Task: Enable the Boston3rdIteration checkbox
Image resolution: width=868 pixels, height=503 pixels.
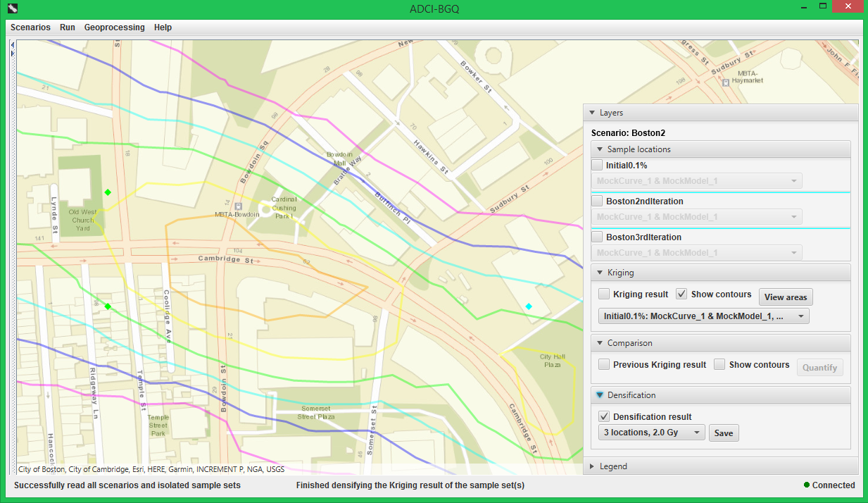Action: tap(597, 237)
